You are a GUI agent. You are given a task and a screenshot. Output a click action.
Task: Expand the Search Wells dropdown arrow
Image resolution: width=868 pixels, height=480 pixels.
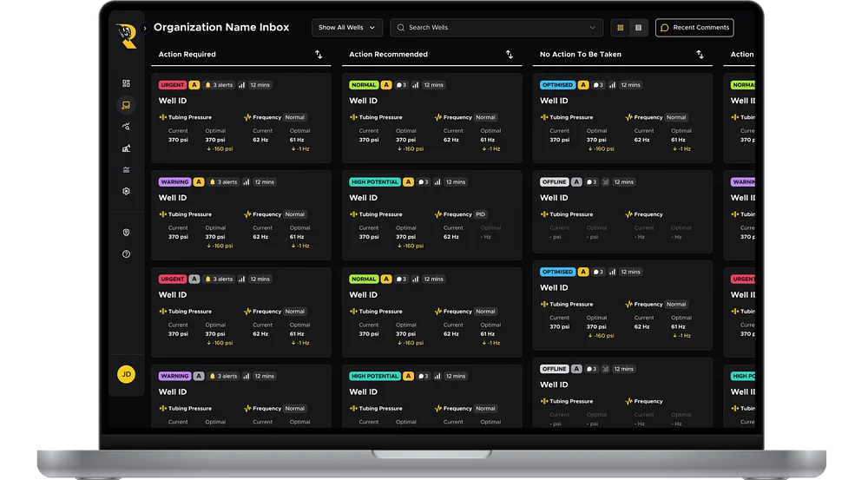592,28
